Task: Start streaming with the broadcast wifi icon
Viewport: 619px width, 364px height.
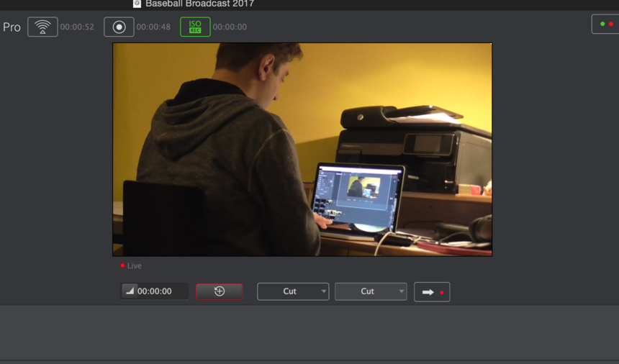Action: tap(42, 27)
